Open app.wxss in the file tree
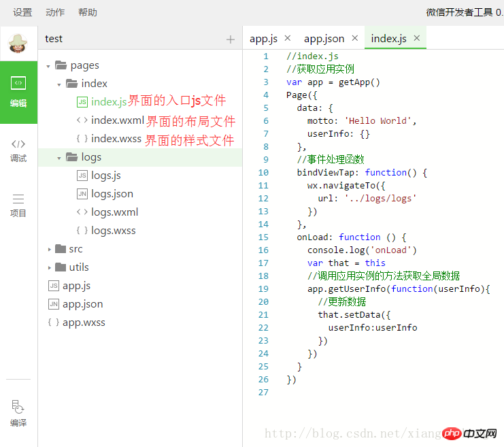The width and height of the screenshot is (504, 447). 84,322
